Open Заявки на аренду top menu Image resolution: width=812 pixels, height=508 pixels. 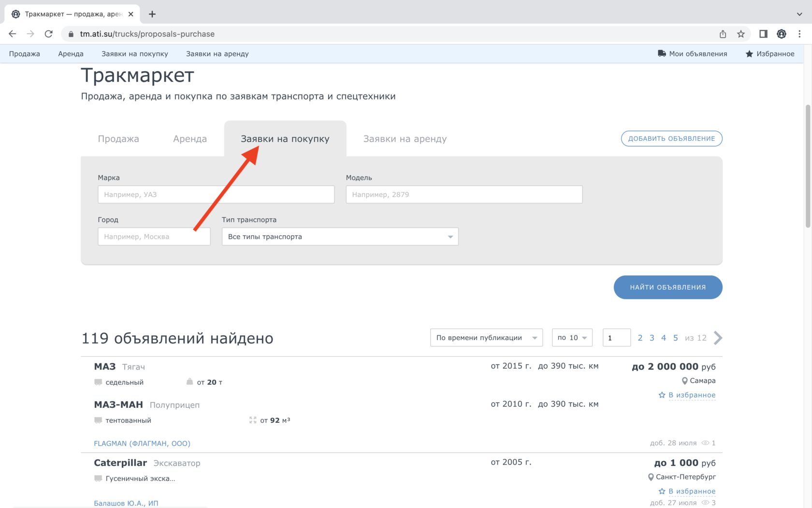(217, 54)
